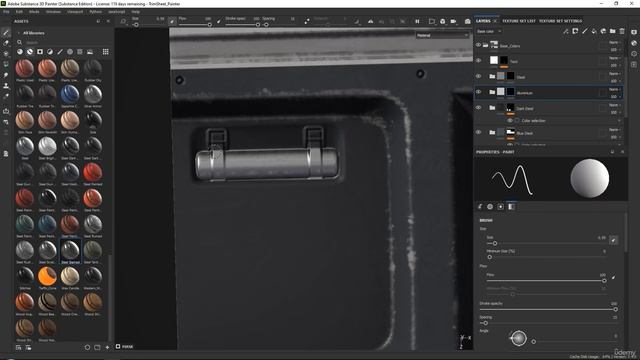
Task: Switch assets to grid view icon
Action: 106,52
